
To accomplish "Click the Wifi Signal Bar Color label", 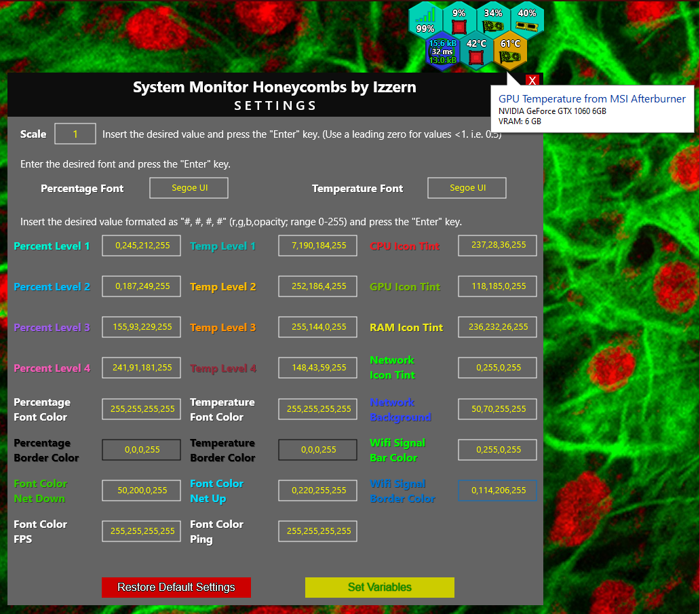I will point(397,450).
